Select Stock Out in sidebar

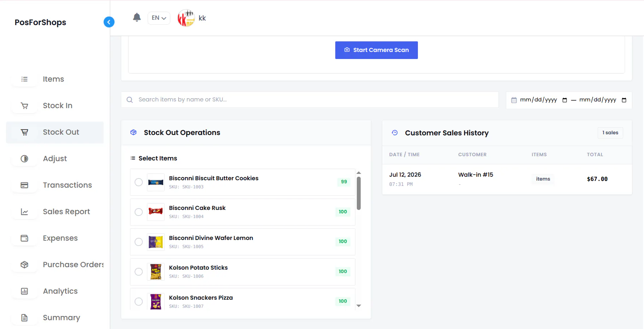tap(55, 132)
